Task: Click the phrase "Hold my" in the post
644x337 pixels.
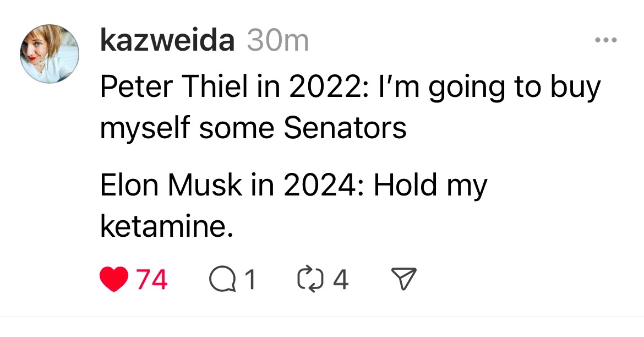Action: (430, 186)
